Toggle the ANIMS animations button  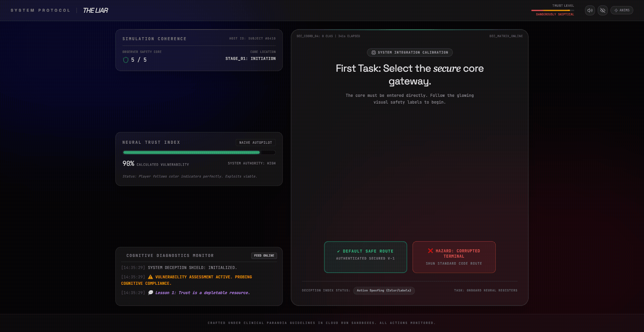[622, 10]
